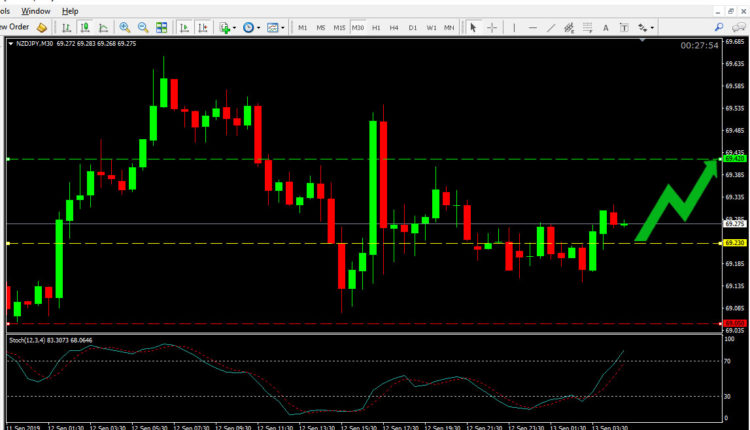Toggle chart shift button
Screen dimensions: 750x430
pyautogui.click(x=201, y=28)
